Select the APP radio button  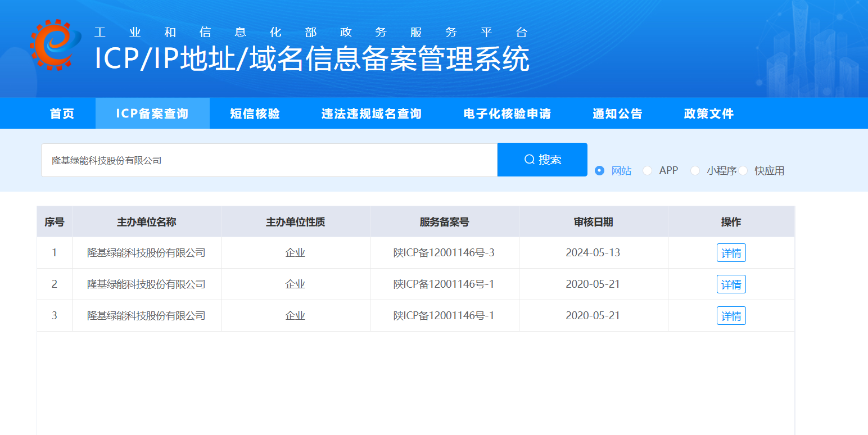tap(647, 170)
